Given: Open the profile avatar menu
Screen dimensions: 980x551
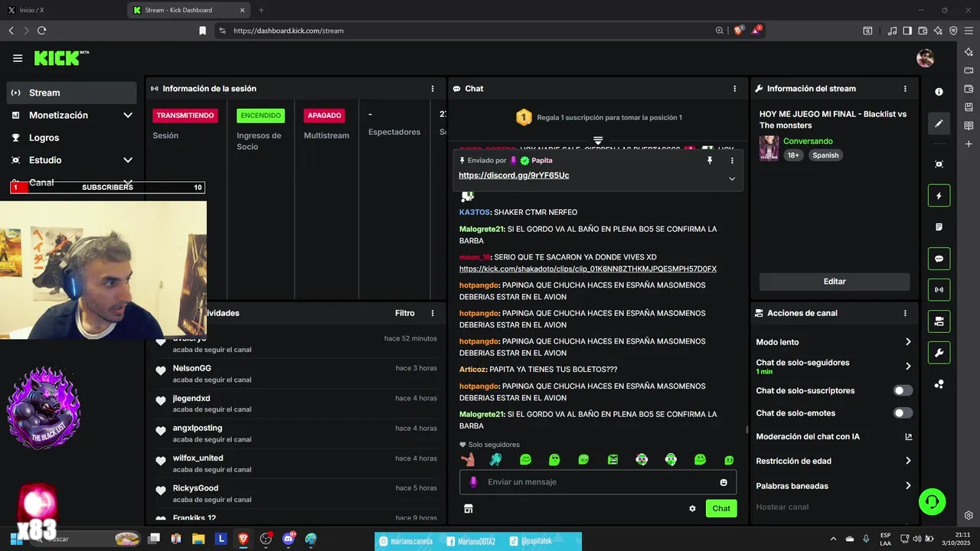Looking at the screenshot, I should [925, 58].
